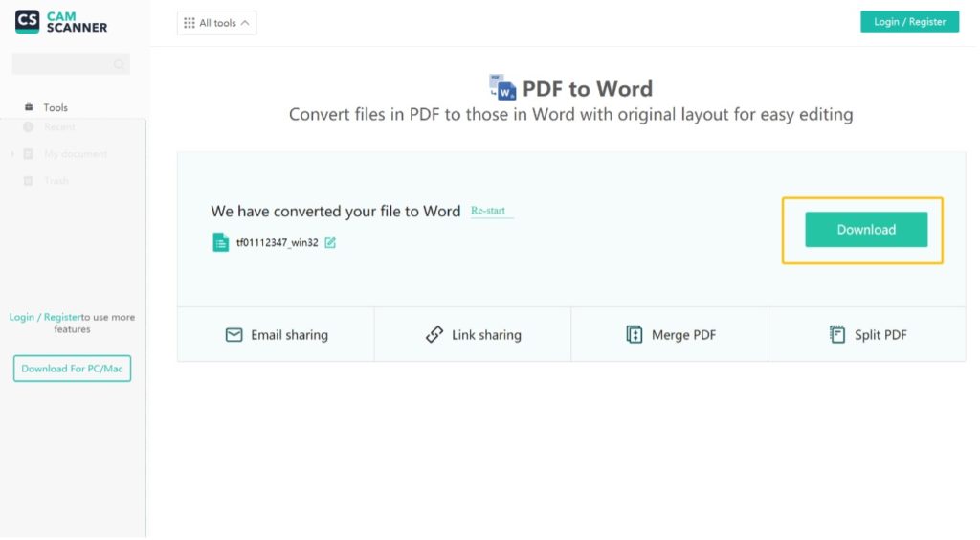This screenshot has width=980, height=540.
Task: Choose Email sharing option
Action: 277,335
